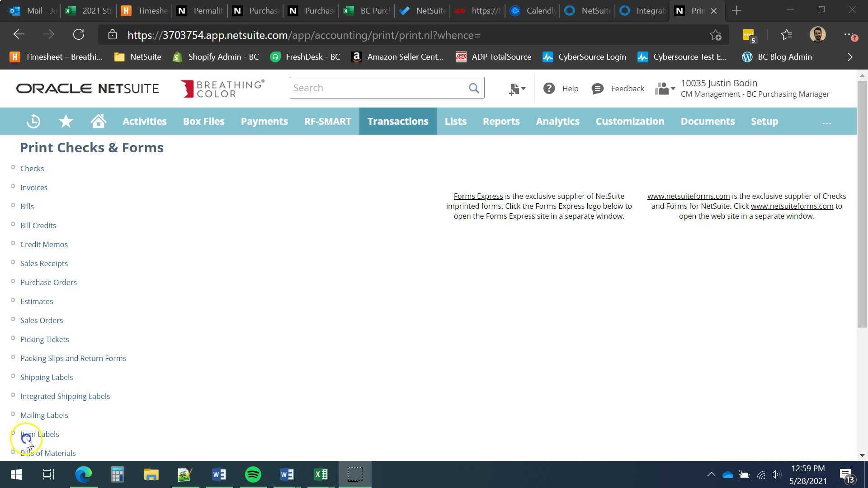
Task: Select the Shipping Labels radio button
Action: point(13,375)
